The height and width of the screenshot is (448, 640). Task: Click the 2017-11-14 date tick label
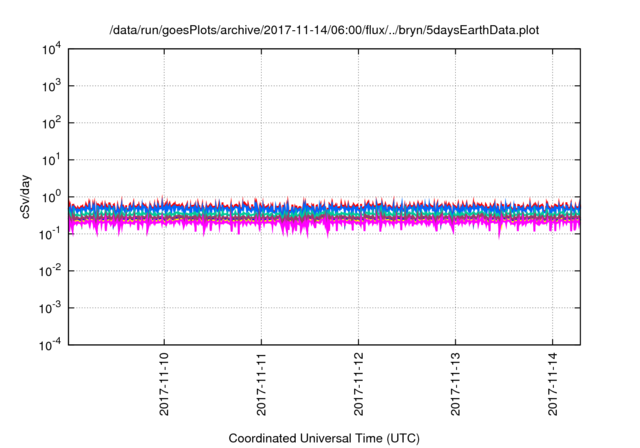pos(553,384)
